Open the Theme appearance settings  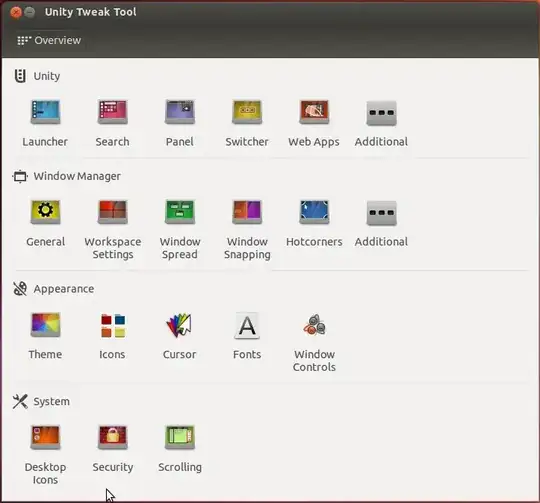(45, 336)
